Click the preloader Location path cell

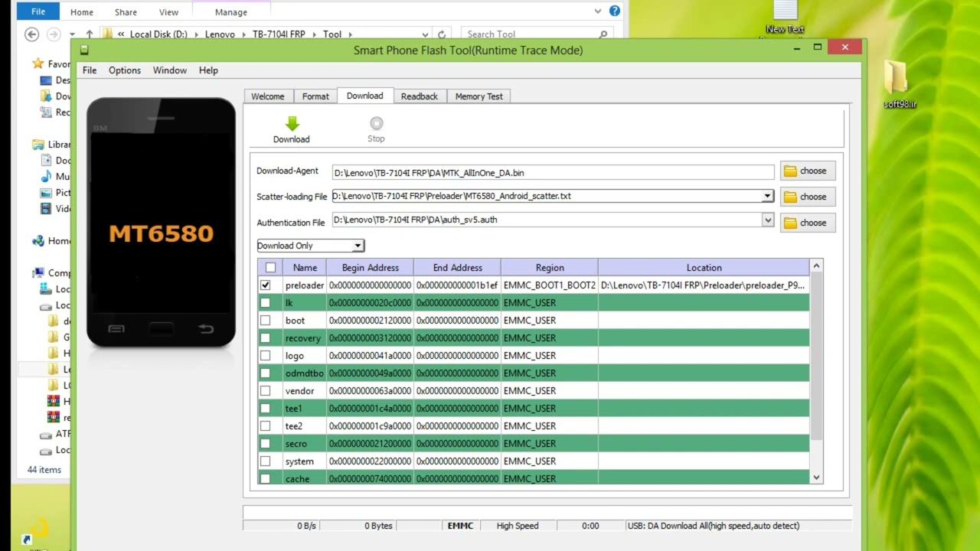[x=704, y=285]
